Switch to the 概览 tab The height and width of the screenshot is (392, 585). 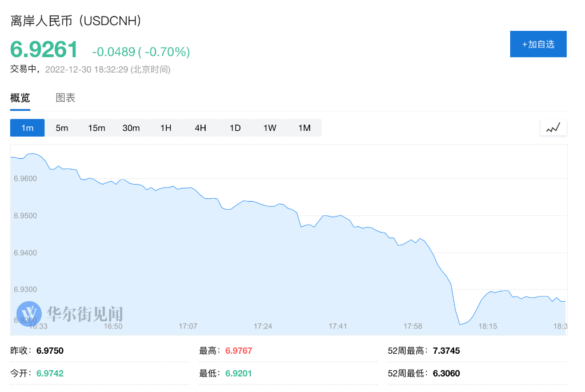pos(20,98)
